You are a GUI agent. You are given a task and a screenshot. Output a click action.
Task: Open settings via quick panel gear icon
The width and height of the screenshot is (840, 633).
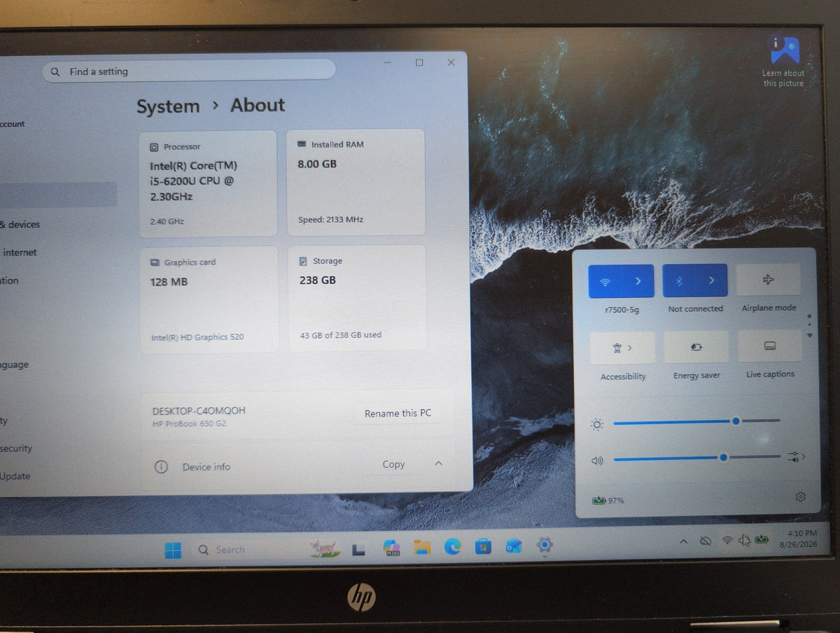point(800,496)
